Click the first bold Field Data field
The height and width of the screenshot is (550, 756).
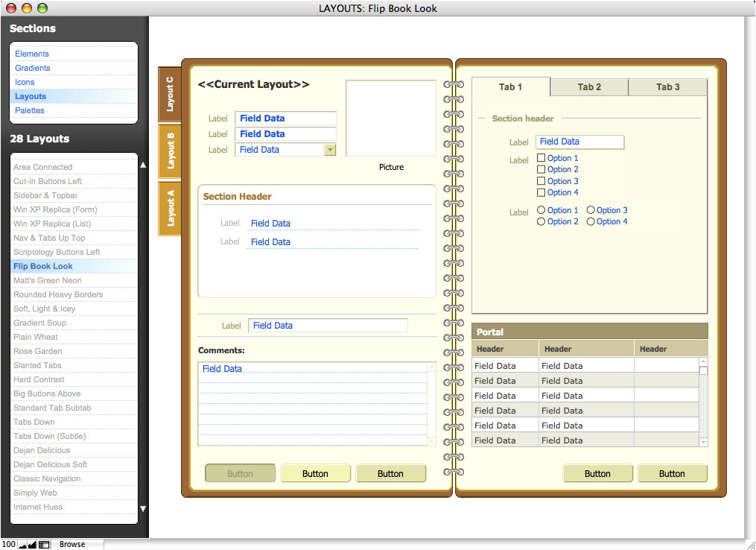tap(285, 118)
